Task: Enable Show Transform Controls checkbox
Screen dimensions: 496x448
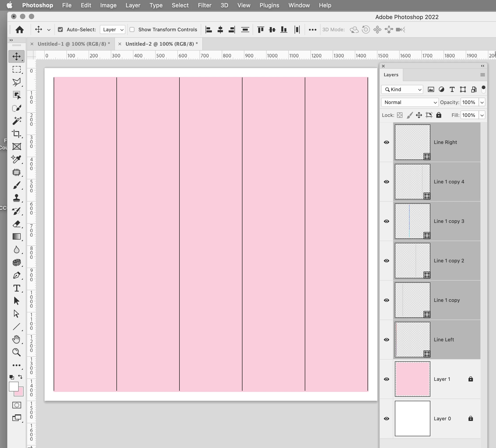Action: (x=132, y=29)
